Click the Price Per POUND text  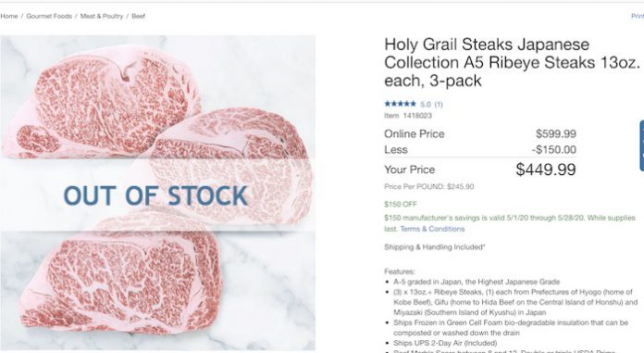click(x=428, y=186)
